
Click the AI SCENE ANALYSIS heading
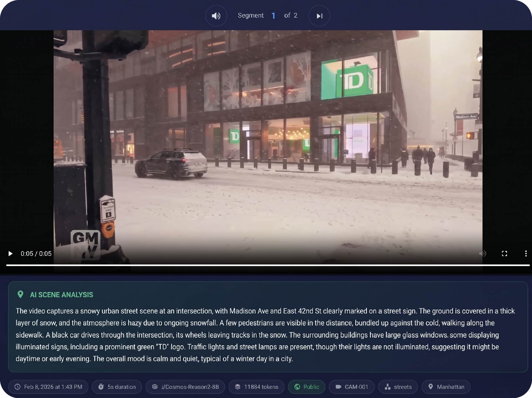pos(62,295)
